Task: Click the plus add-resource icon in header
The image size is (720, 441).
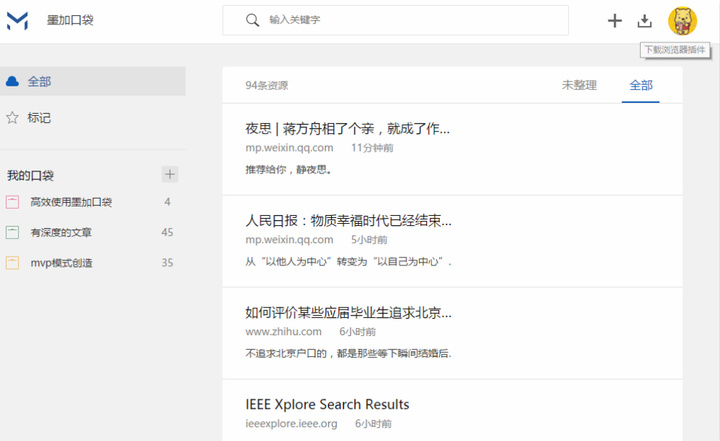Action: click(x=614, y=21)
